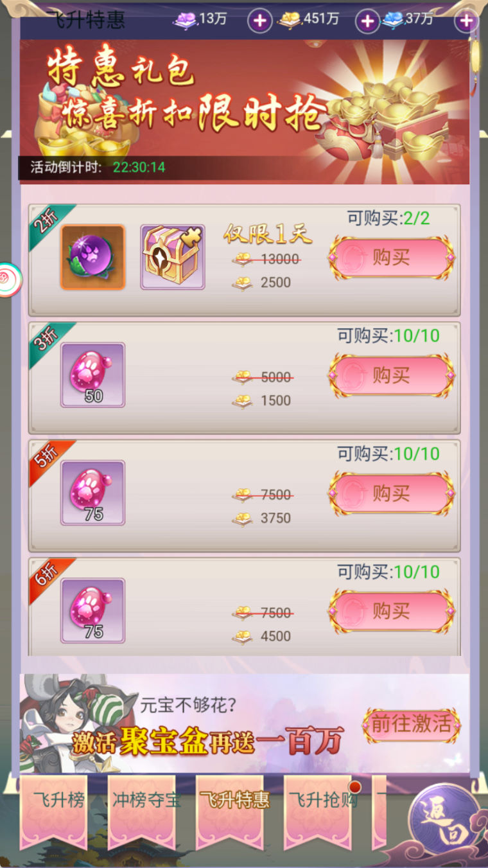The image size is (488, 868).
Task: Select the pink egg in the 6折 offer
Action: (92, 611)
